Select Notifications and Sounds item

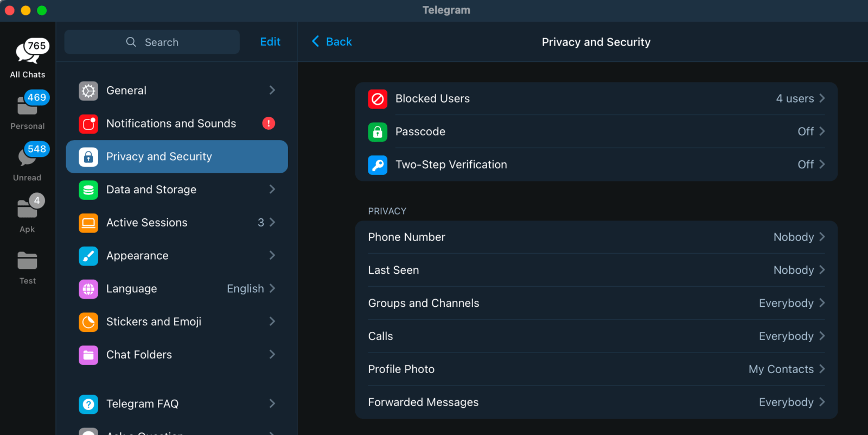point(177,124)
